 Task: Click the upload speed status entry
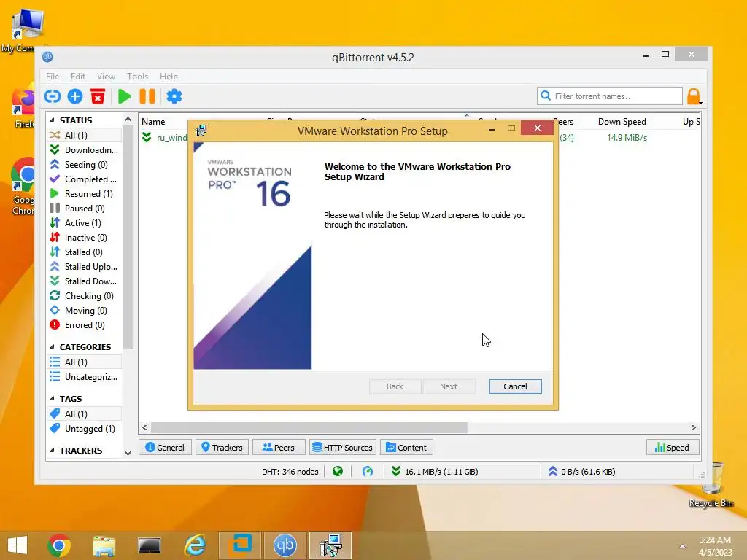pyautogui.click(x=581, y=472)
